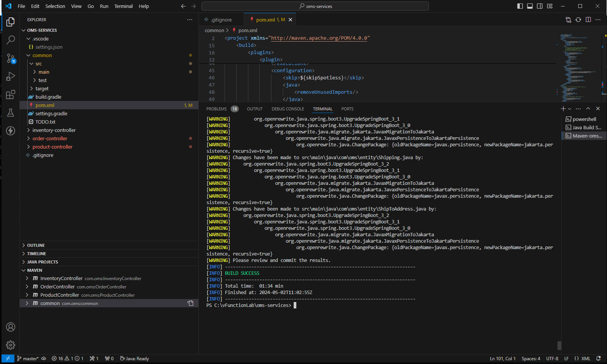Open the Run and Debug view
The image size is (607, 364).
[11, 76]
